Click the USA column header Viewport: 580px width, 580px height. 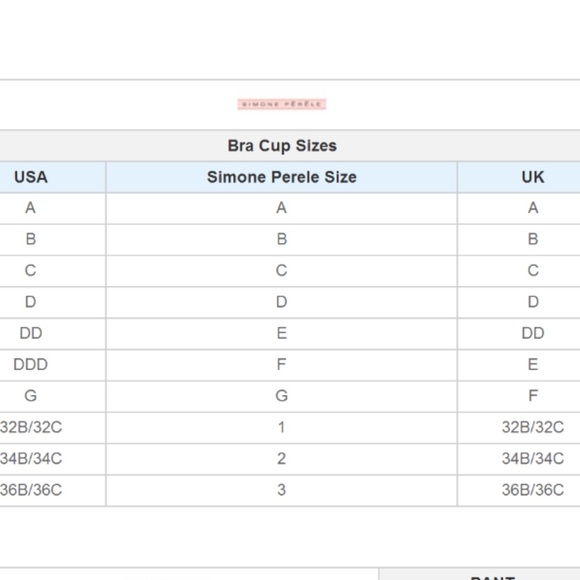(31, 177)
